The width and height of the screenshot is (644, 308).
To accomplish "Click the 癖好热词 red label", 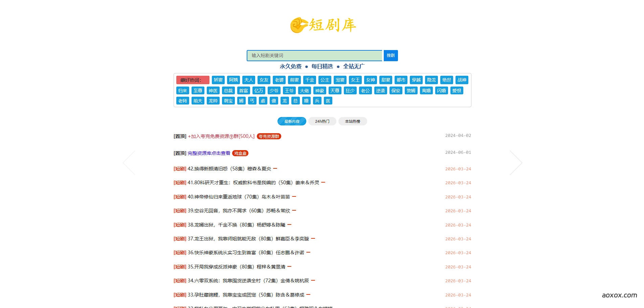I will [x=193, y=80].
